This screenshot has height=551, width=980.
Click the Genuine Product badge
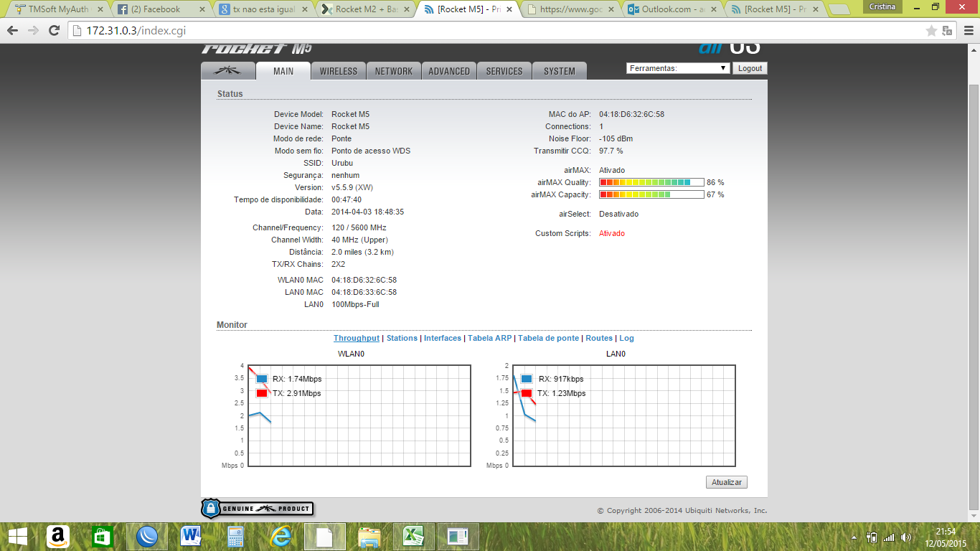click(257, 509)
